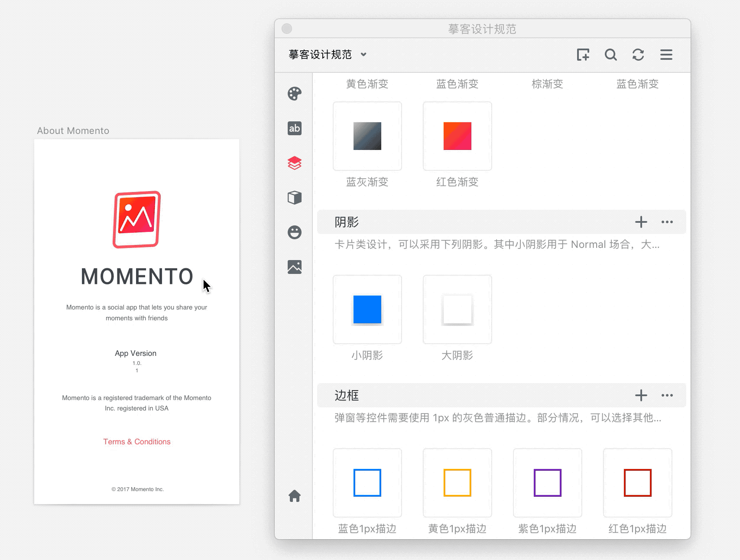Click the 边框 section header title
The width and height of the screenshot is (740, 560).
click(347, 395)
